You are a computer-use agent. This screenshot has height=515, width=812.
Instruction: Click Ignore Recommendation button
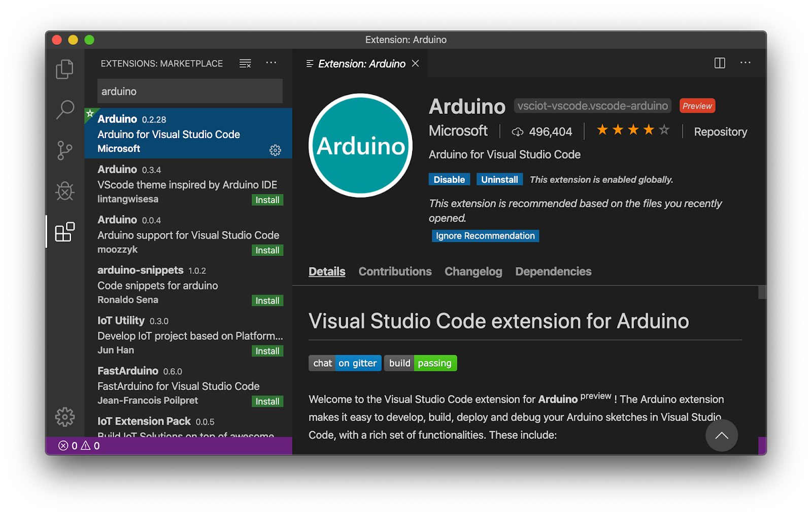[485, 236]
